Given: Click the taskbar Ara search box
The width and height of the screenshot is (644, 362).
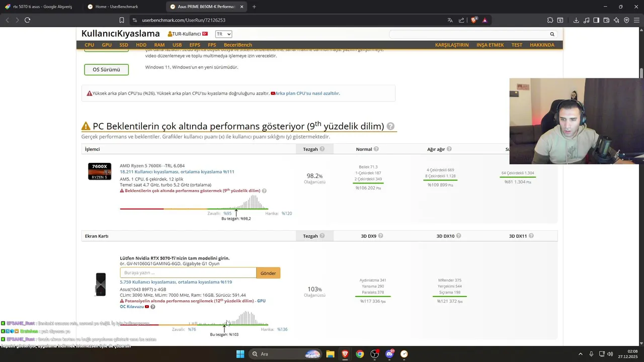Looking at the screenshot, I should pyautogui.click(x=285, y=354).
